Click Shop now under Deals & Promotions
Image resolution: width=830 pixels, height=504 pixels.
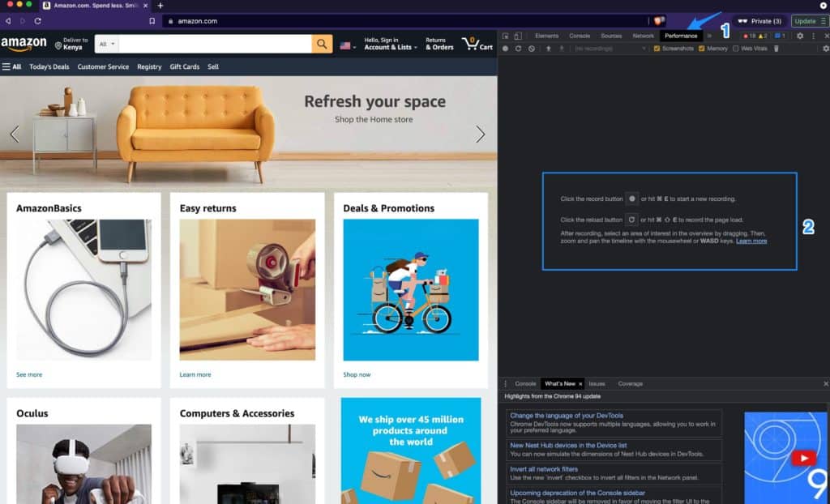[357, 375]
